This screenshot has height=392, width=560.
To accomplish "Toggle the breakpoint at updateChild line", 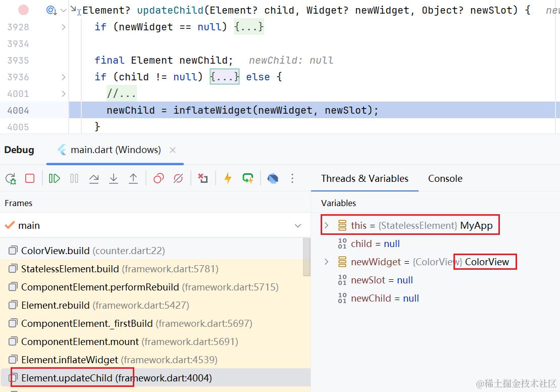I will click(x=23, y=10).
